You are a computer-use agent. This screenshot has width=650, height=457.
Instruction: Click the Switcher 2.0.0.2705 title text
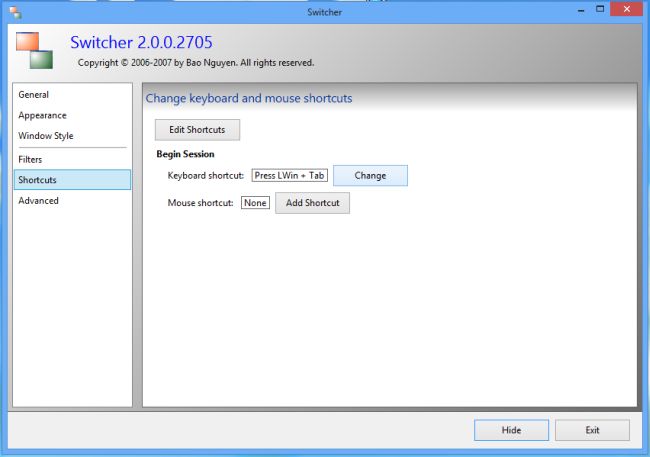tap(141, 42)
